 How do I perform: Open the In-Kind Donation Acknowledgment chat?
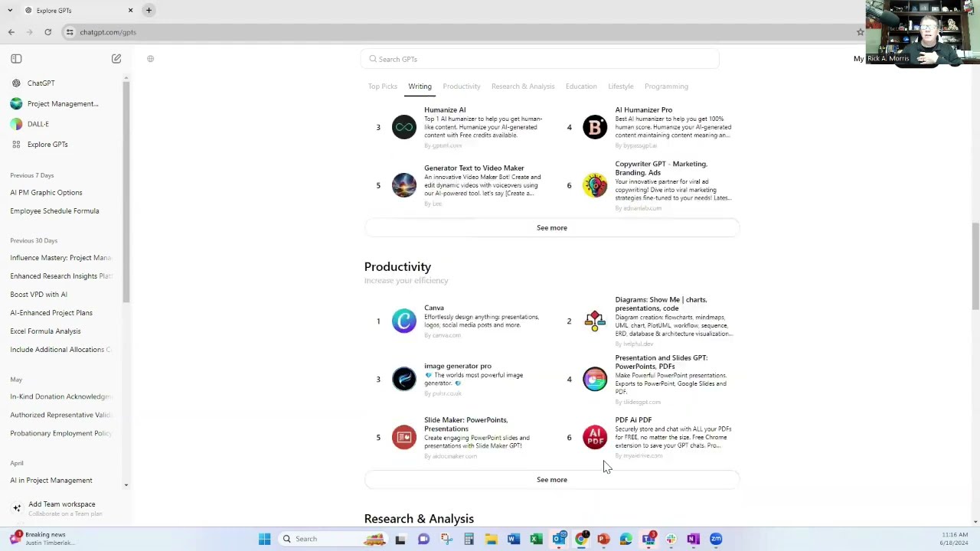coord(61,396)
